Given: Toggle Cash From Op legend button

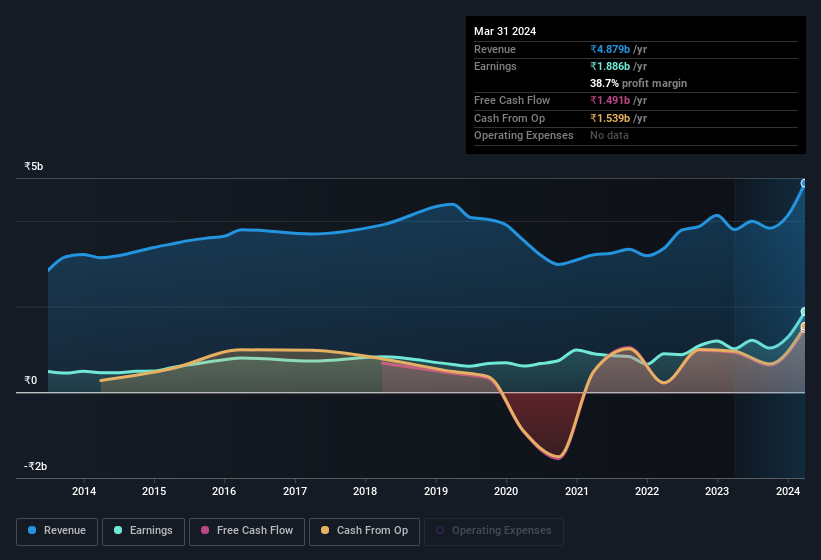Looking at the screenshot, I should click(x=364, y=531).
